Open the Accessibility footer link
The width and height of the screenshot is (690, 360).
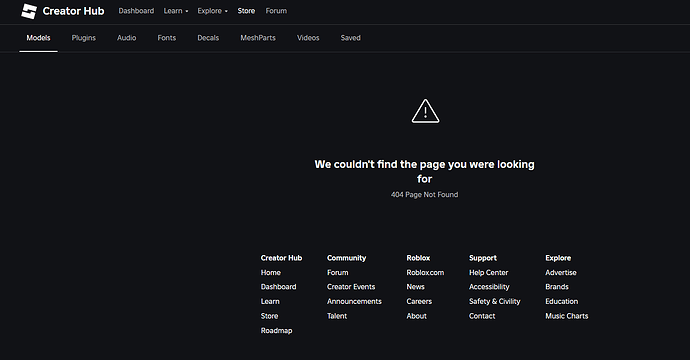(x=489, y=287)
